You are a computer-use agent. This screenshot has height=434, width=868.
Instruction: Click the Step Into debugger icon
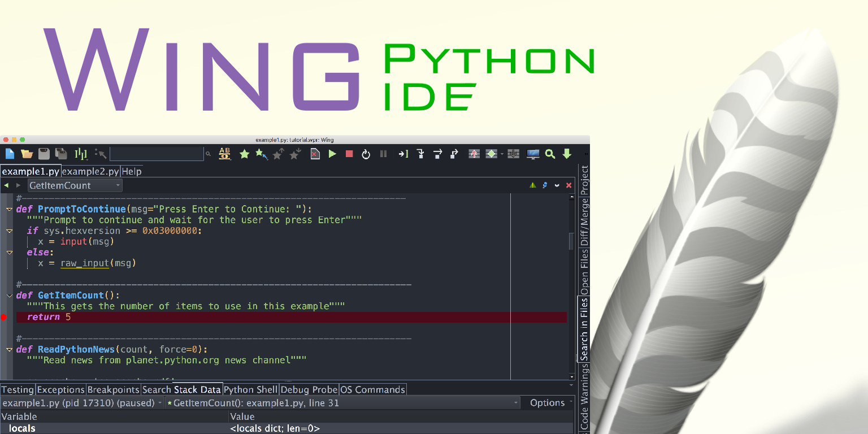pos(420,154)
